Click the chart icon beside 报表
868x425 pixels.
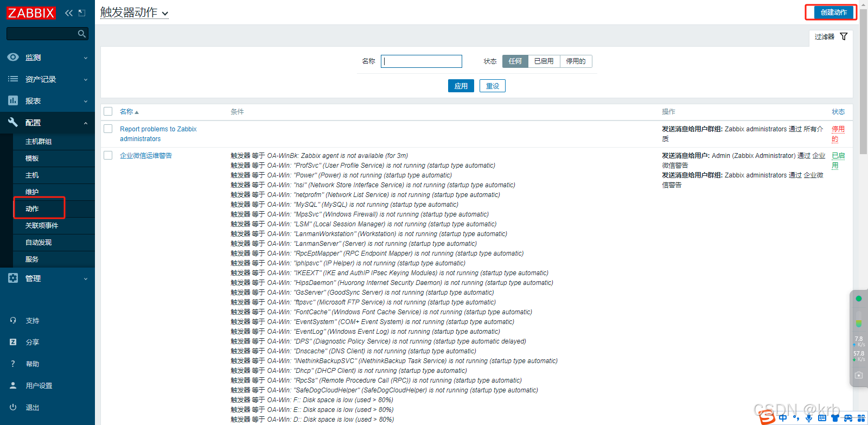coord(13,100)
